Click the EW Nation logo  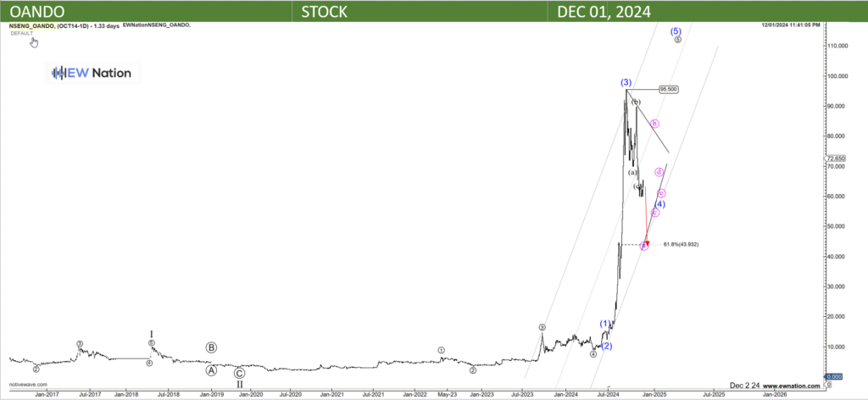(92, 73)
